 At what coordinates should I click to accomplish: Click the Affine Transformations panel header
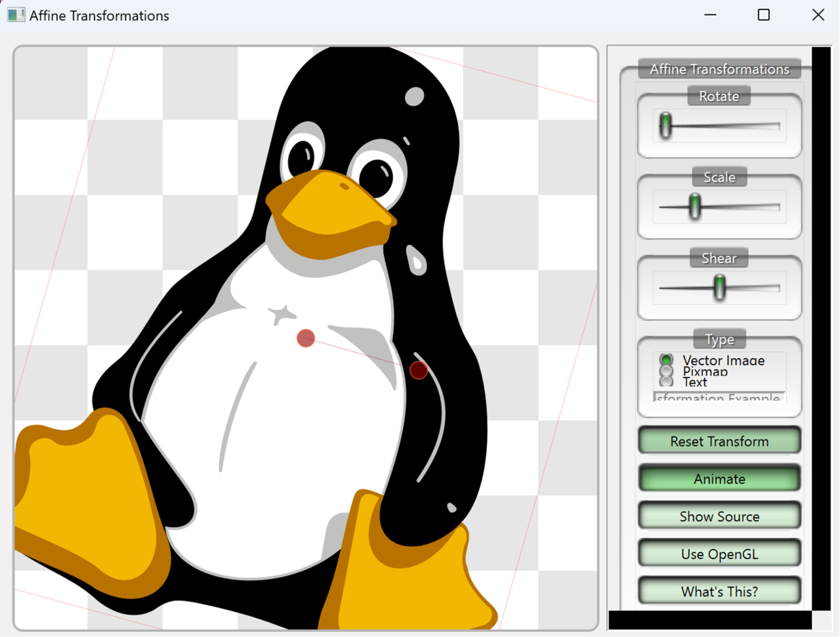[719, 69]
